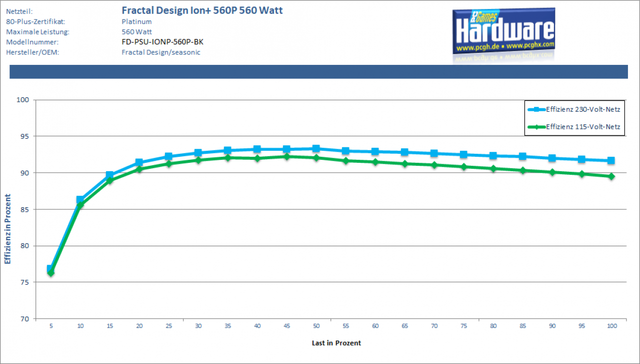Screen dimensions: 640x364
Task: Select the blue 230-Volt point at 100 percent load
Action: [611, 160]
